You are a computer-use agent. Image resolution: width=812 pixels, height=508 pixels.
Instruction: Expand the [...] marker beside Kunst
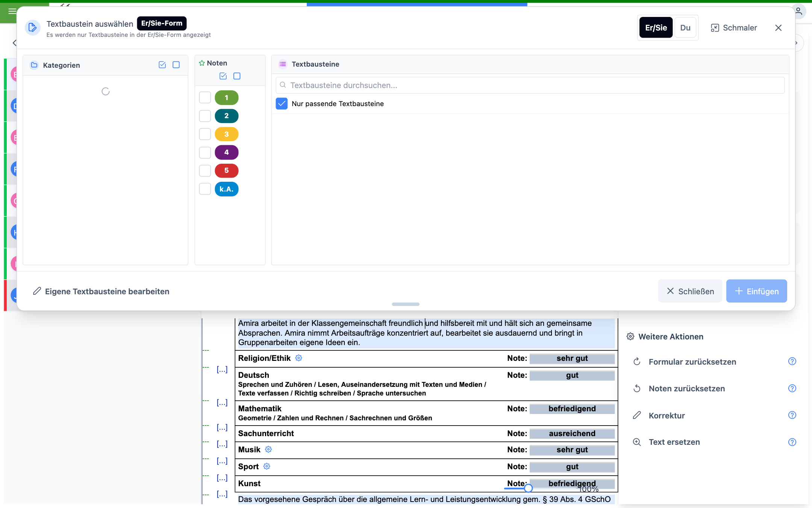(x=222, y=478)
